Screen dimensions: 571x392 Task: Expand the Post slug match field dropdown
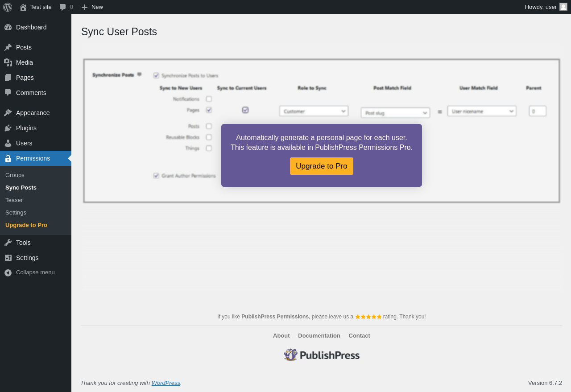(396, 113)
